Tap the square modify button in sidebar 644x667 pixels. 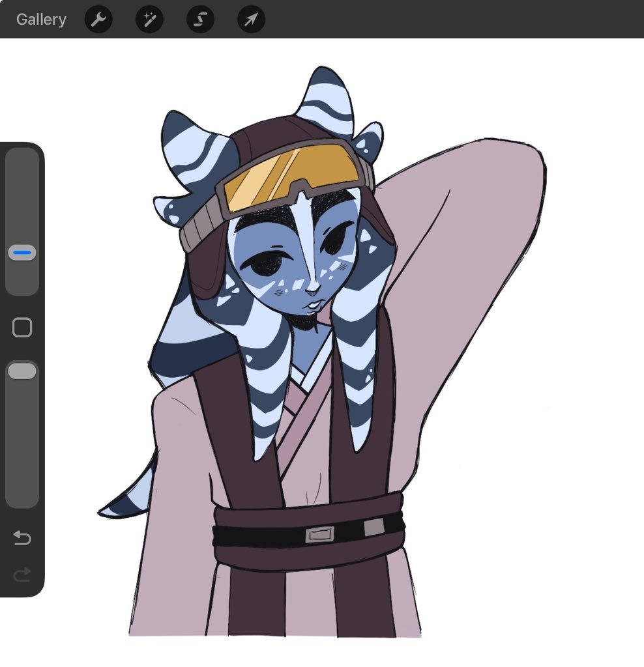[22, 328]
